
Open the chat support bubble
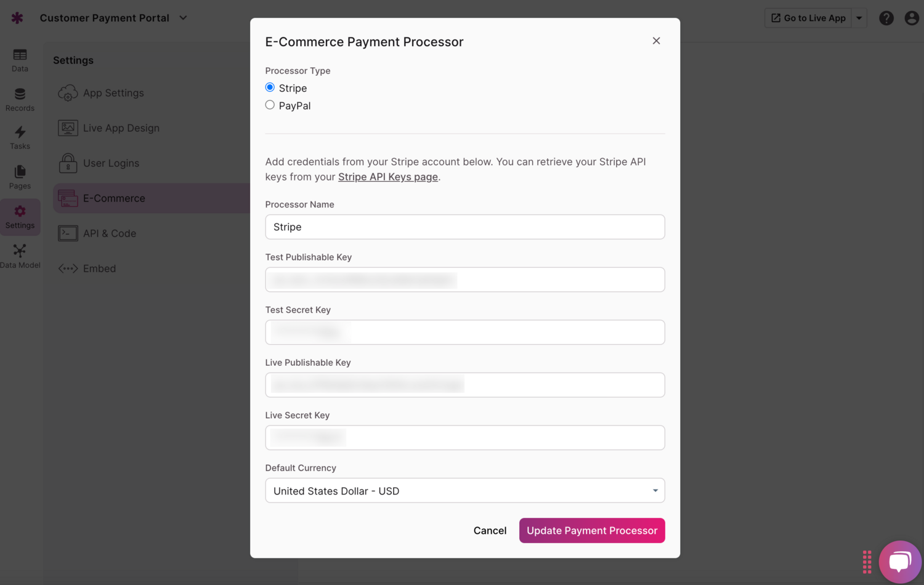pyautogui.click(x=900, y=561)
